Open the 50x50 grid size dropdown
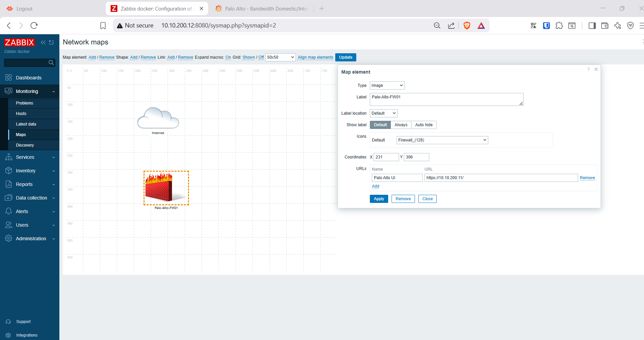Viewport: 644px width, 340px height. click(281, 57)
